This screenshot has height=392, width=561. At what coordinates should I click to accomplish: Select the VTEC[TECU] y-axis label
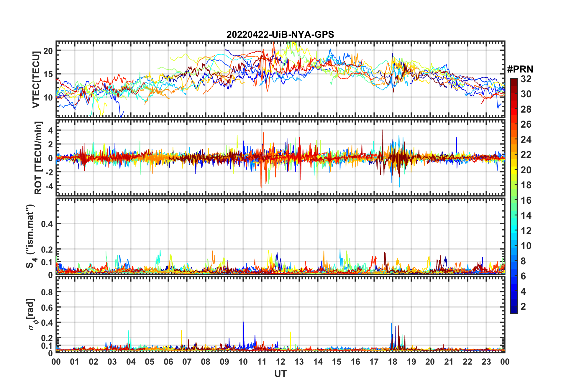(36, 80)
